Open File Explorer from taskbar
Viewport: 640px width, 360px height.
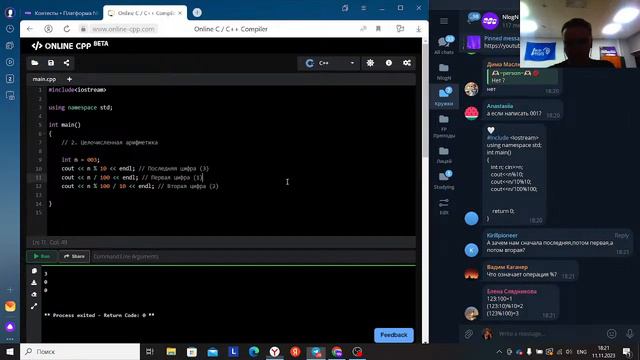click(171, 351)
